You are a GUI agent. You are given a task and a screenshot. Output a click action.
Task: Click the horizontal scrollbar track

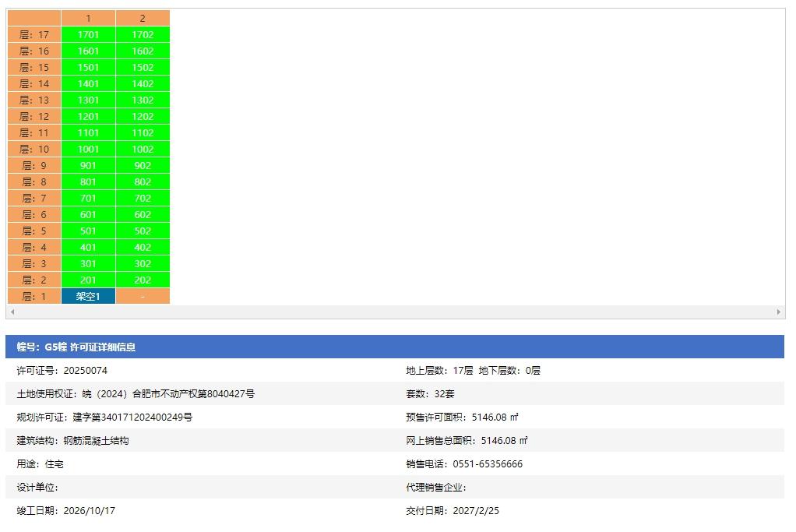coord(396,312)
